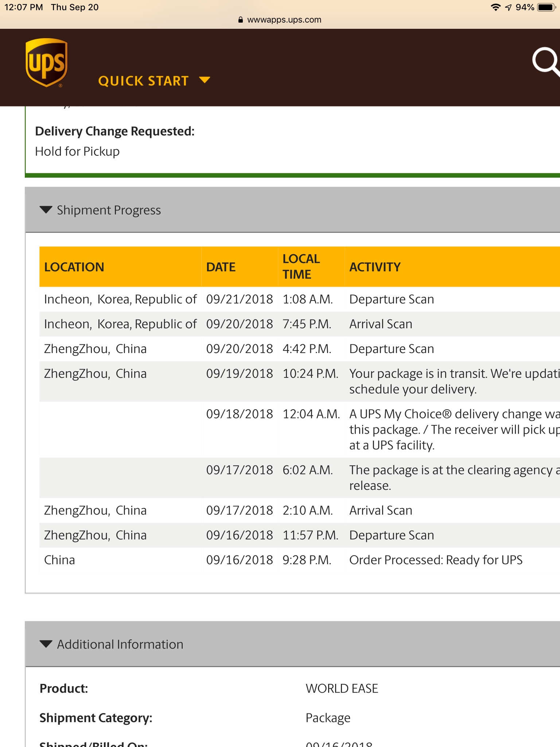Select Departure Scan at 11:57 P.M.
Viewport: 560px width, 747px height.
[392, 535]
